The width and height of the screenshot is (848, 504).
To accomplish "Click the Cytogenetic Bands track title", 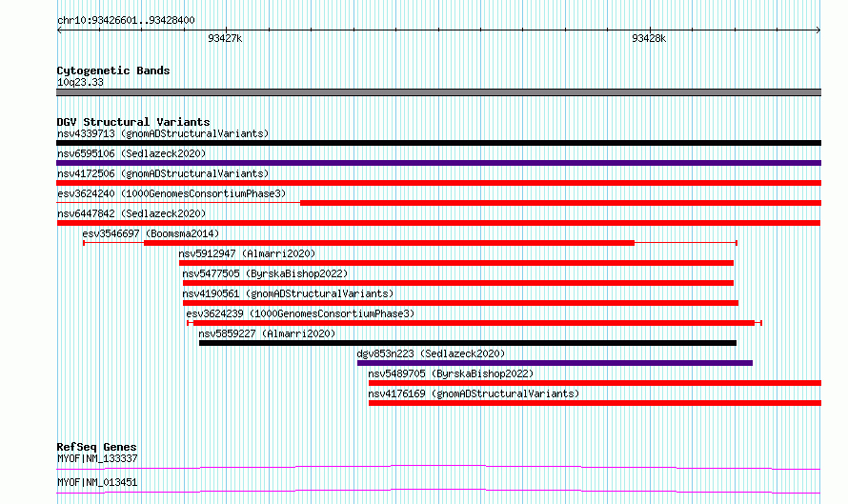I will 113,71.
